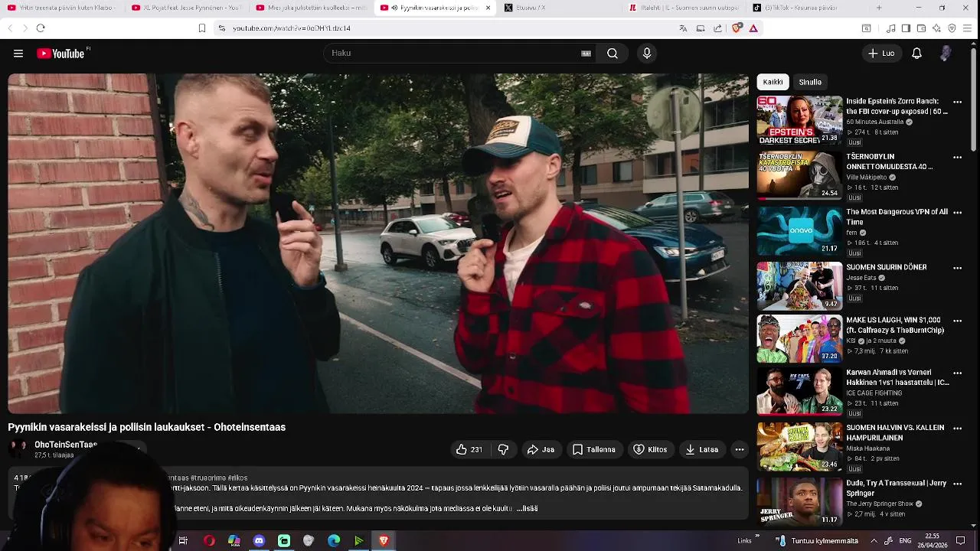980x551 pixels.
Task: Click the Jaa share button
Action: click(x=541, y=450)
